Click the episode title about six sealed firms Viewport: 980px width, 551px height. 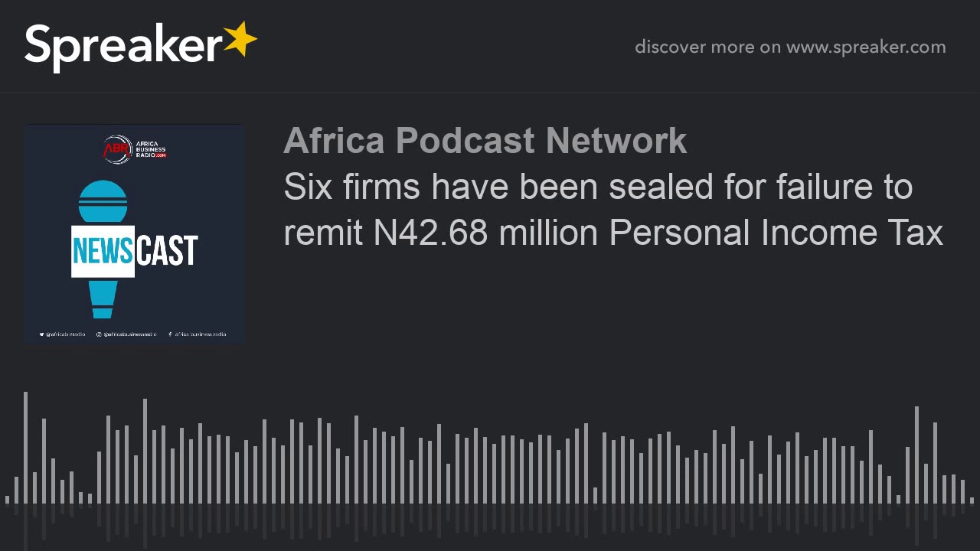[597, 187]
